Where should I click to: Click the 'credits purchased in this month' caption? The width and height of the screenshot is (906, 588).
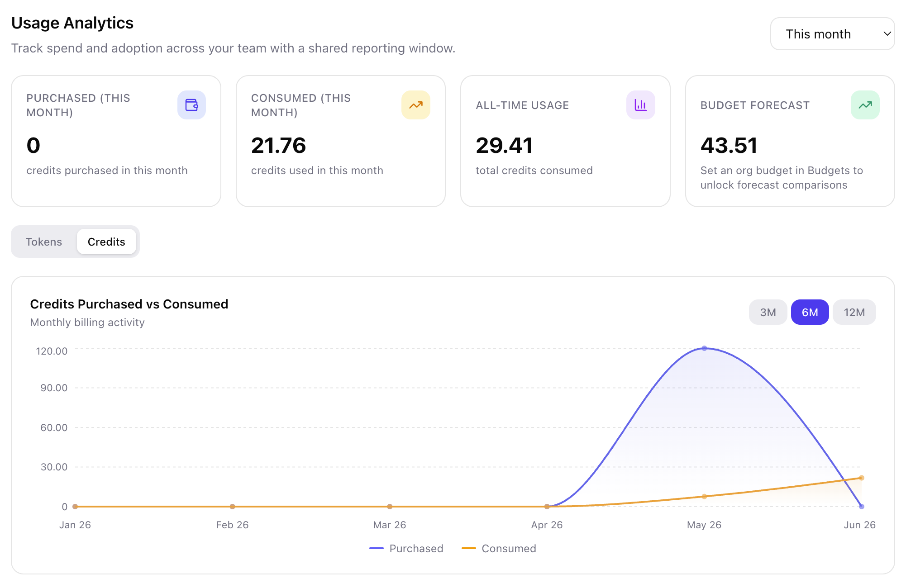107,171
